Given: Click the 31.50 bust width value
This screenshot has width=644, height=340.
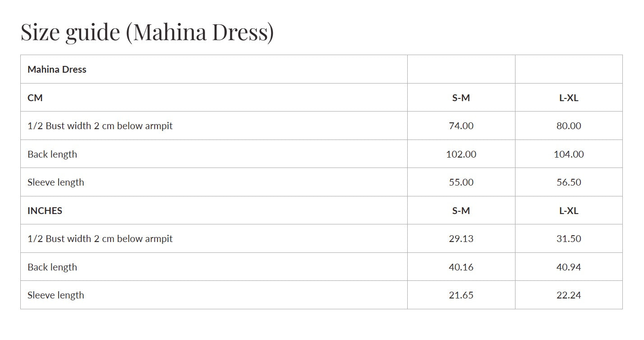Looking at the screenshot, I should tap(569, 239).
